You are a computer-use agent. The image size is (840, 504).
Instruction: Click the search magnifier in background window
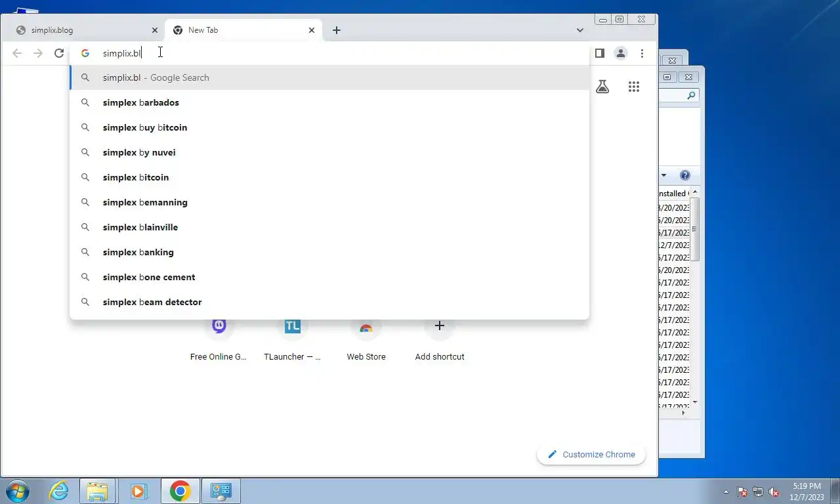(x=691, y=96)
